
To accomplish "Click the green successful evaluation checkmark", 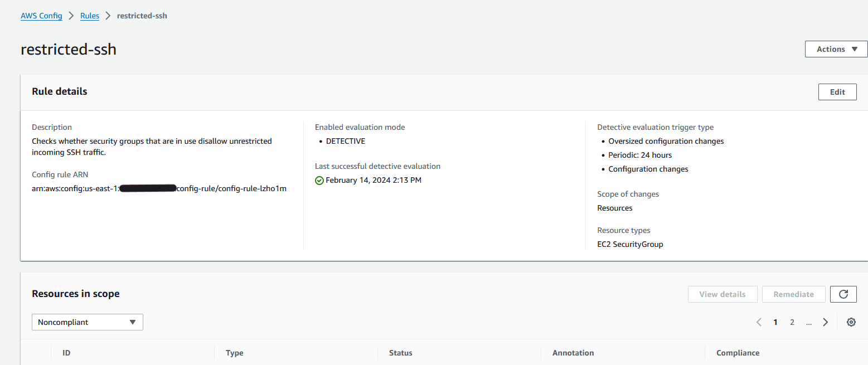I will coord(319,180).
